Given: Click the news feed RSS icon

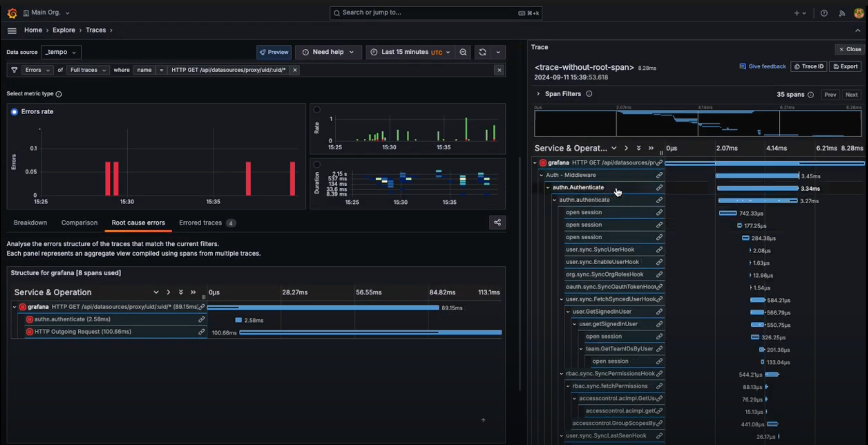Looking at the screenshot, I should (842, 13).
